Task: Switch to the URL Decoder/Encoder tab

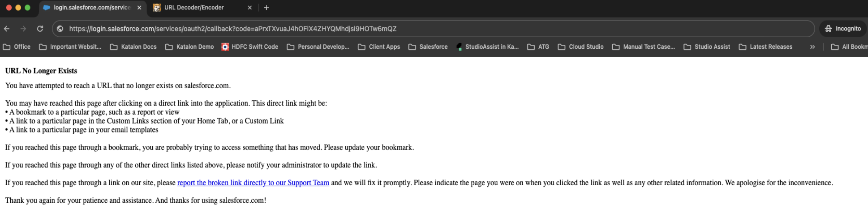Action: pos(194,8)
